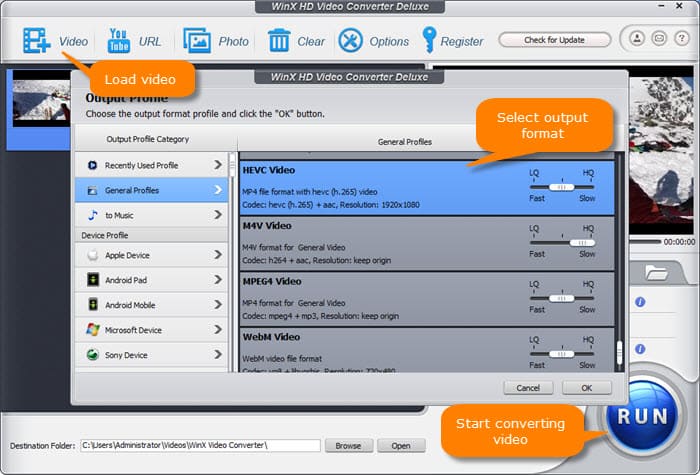Click the Apple Device logo icon
The image size is (700, 475).
pos(92,255)
